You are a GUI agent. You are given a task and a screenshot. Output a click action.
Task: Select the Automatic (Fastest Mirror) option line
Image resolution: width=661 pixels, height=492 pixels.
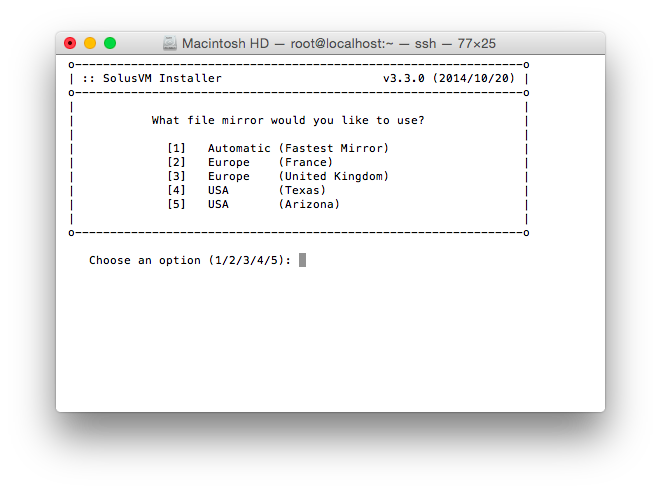click(278, 148)
